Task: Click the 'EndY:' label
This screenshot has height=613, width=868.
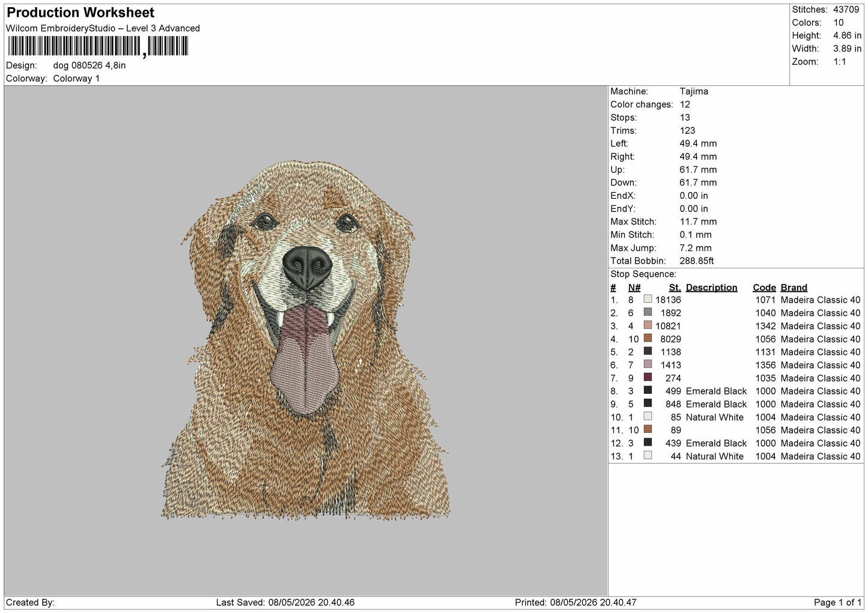Action: click(623, 209)
